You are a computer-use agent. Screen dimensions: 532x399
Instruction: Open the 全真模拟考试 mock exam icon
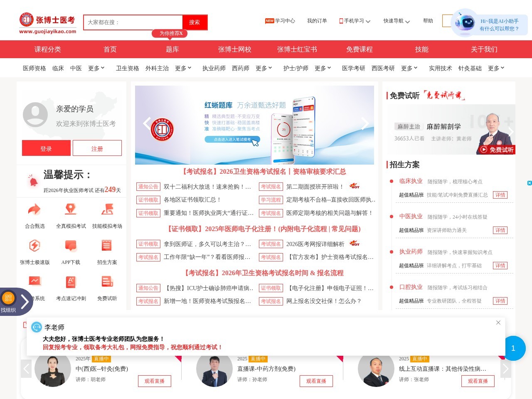71,214
